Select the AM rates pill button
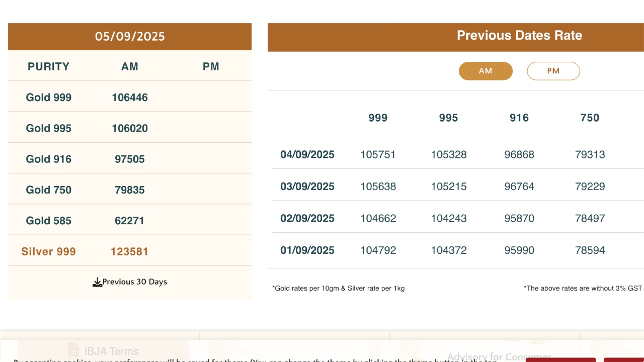Viewport: 644px width, 362px height. 486,71
